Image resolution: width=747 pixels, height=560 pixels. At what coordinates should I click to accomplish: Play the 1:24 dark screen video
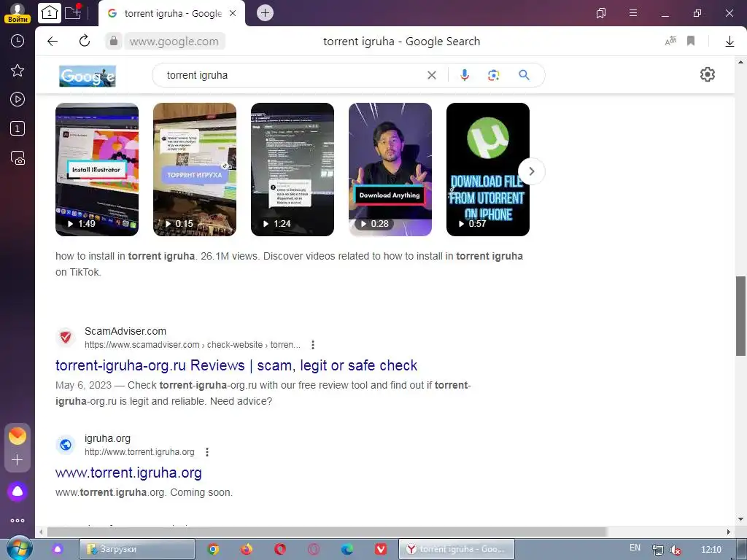[293, 169]
